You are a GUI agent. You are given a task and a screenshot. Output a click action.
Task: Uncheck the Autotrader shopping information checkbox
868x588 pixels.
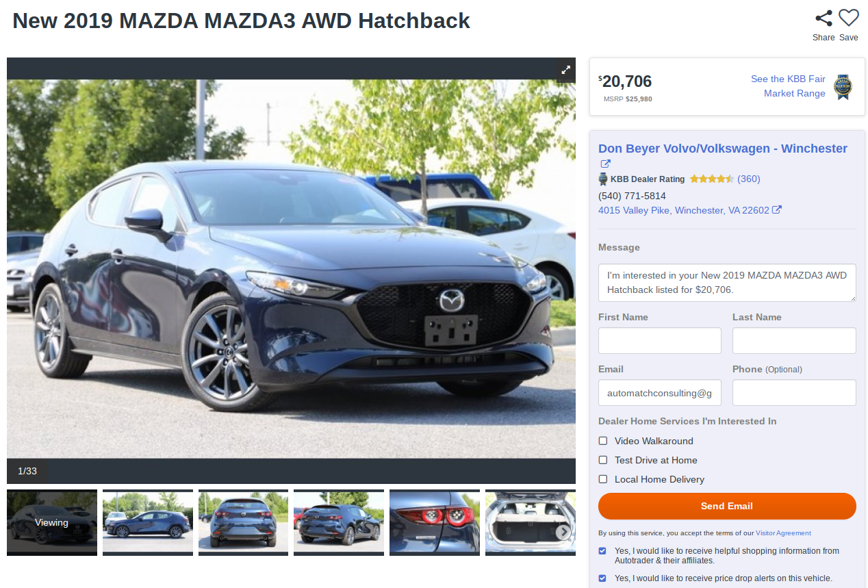tap(602, 551)
